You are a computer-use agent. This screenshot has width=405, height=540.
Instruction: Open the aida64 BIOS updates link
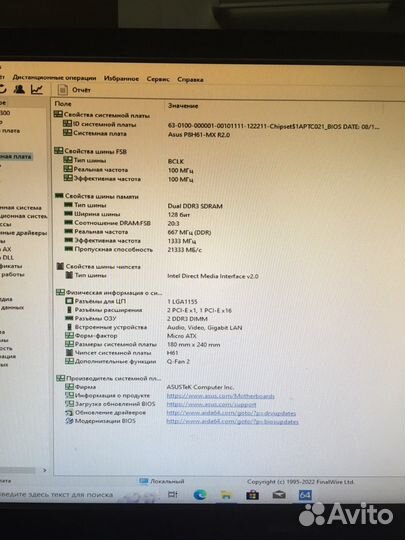pyautogui.click(x=232, y=422)
